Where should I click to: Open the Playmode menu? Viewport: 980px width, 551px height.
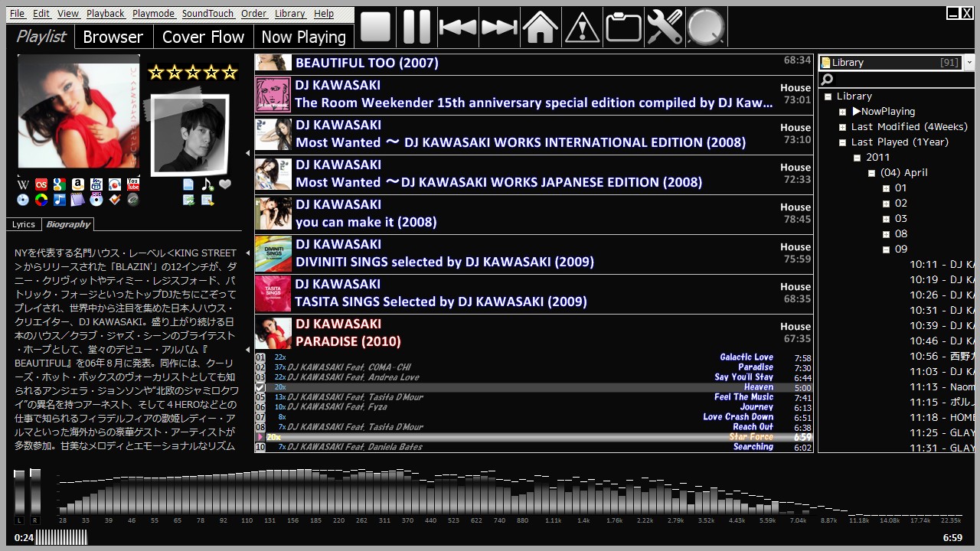pos(153,14)
